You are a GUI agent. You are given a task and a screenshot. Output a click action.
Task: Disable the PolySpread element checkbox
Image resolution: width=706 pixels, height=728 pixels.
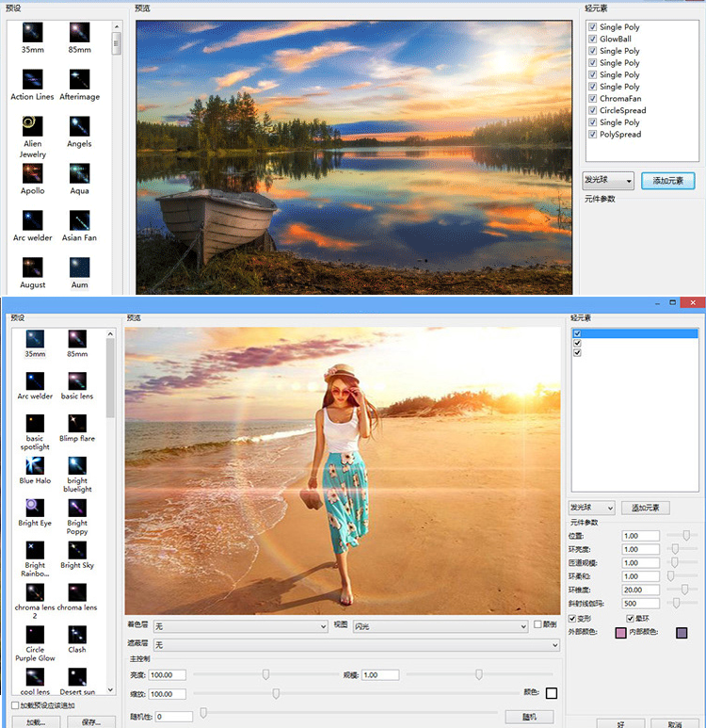click(593, 134)
